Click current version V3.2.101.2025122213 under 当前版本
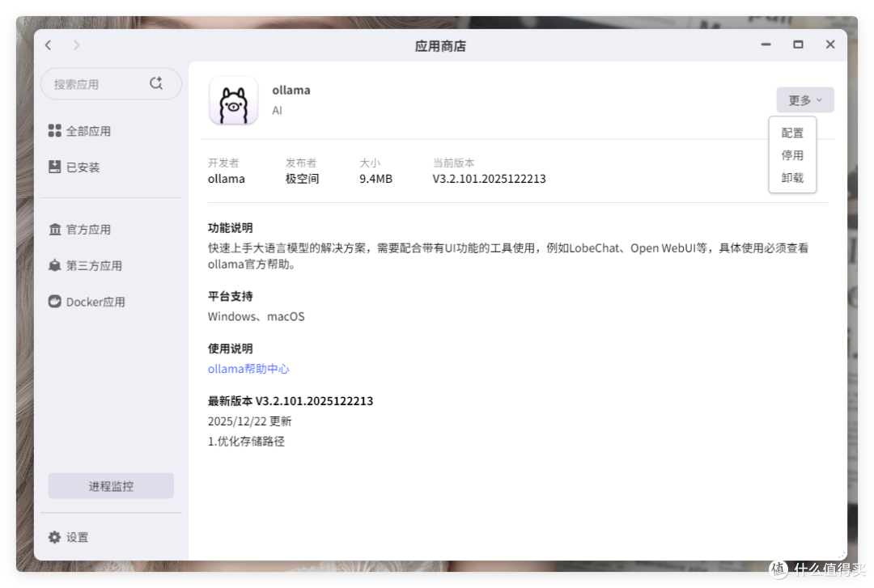Screen dimensions: 874x588 coord(489,179)
